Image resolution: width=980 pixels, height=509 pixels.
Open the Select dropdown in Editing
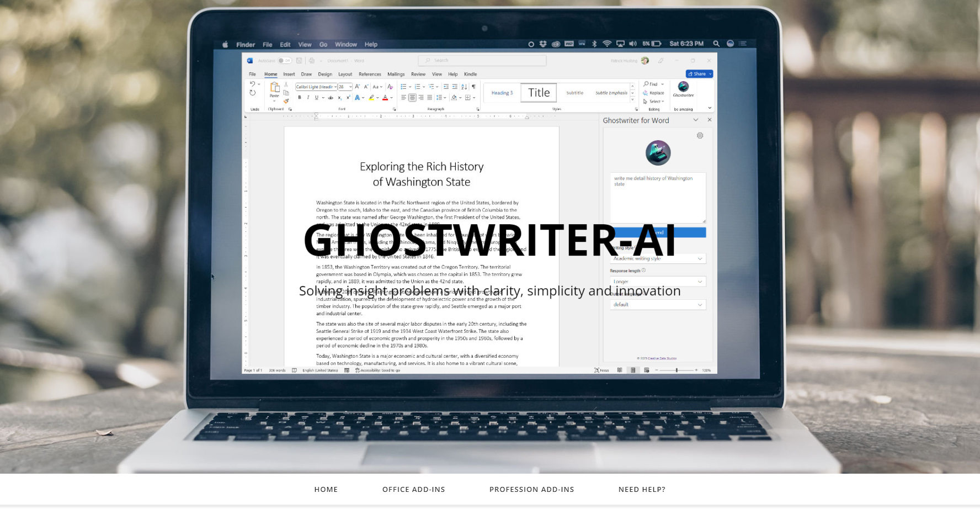click(x=654, y=102)
